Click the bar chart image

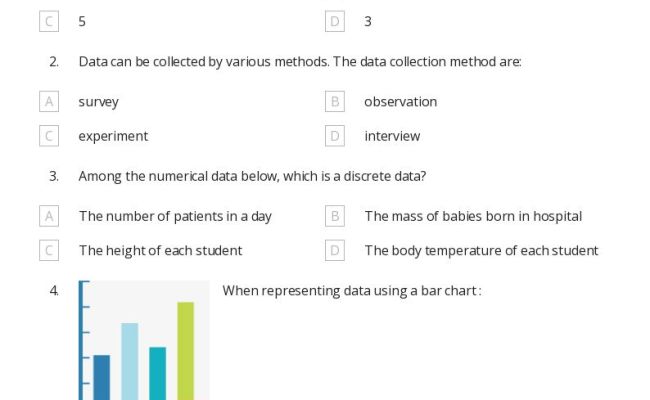coord(144,340)
